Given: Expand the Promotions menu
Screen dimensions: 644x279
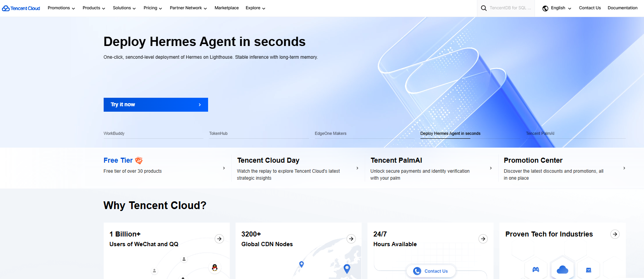Looking at the screenshot, I should (x=61, y=8).
